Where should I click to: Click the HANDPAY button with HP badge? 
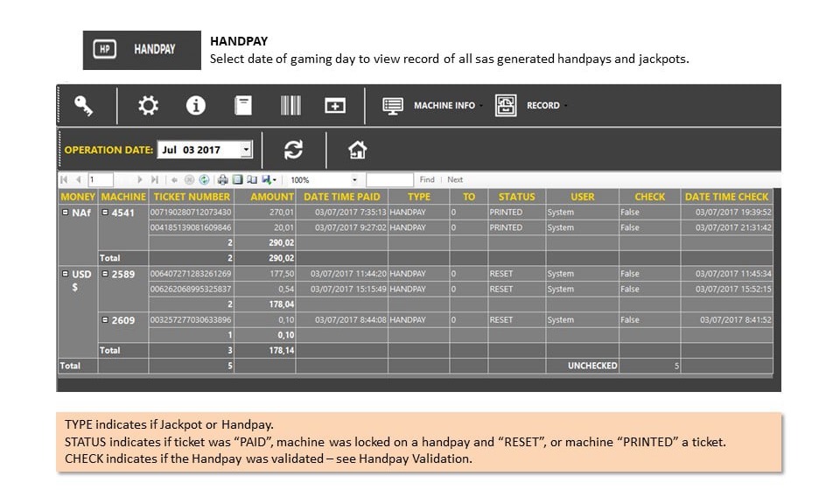tap(142, 50)
